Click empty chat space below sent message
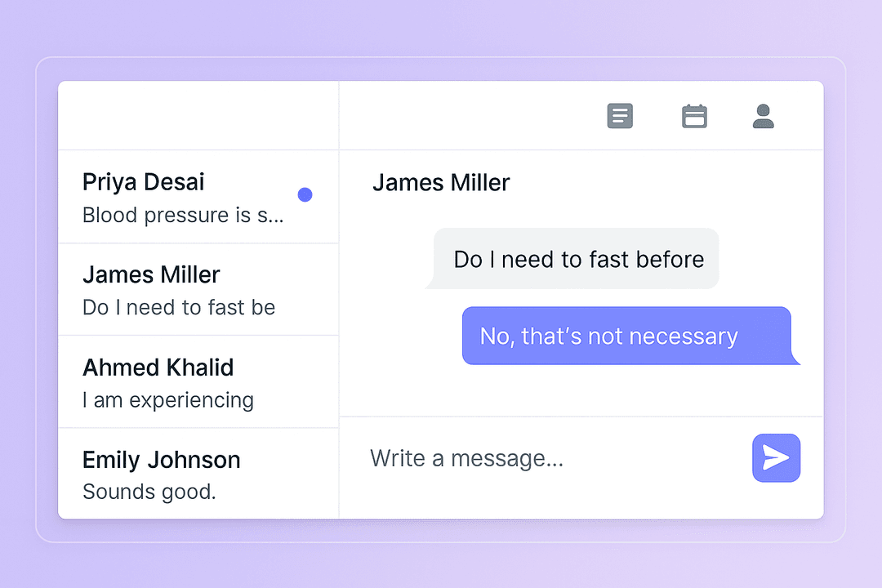The height and width of the screenshot is (588, 882). 581,391
